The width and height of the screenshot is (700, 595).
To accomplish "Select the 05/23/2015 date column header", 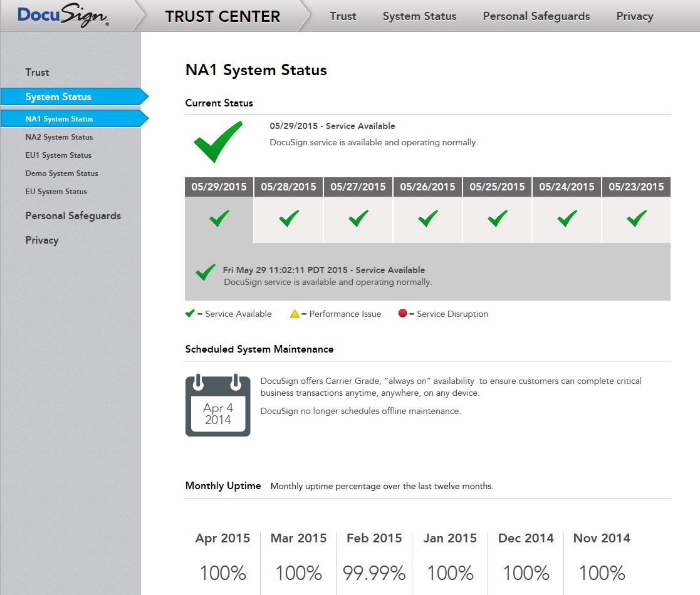I will [637, 187].
